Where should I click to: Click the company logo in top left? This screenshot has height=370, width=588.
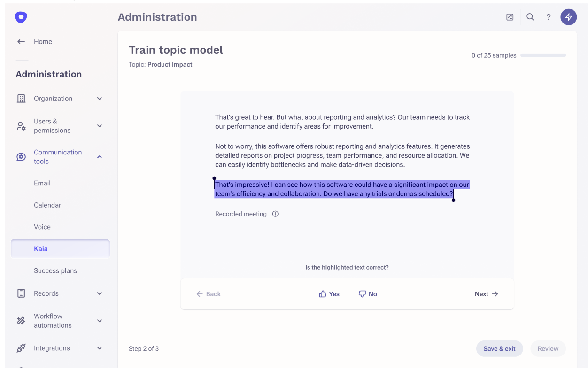[21, 17]
